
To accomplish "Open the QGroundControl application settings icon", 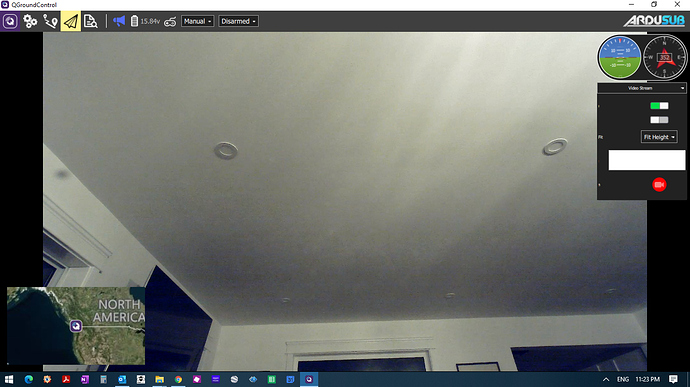I will [x=10, y=21].
